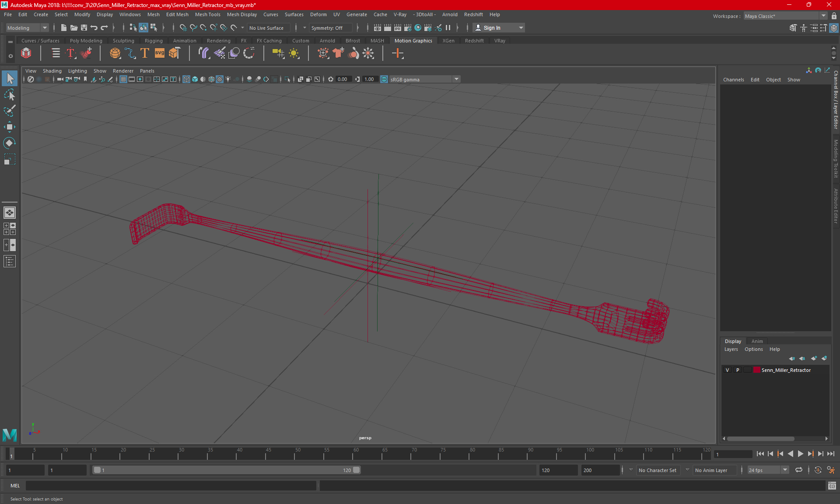This screenshot has height=504, width=840.
Task: Activate the Move tool in toolbox
Action: point(10,127)
